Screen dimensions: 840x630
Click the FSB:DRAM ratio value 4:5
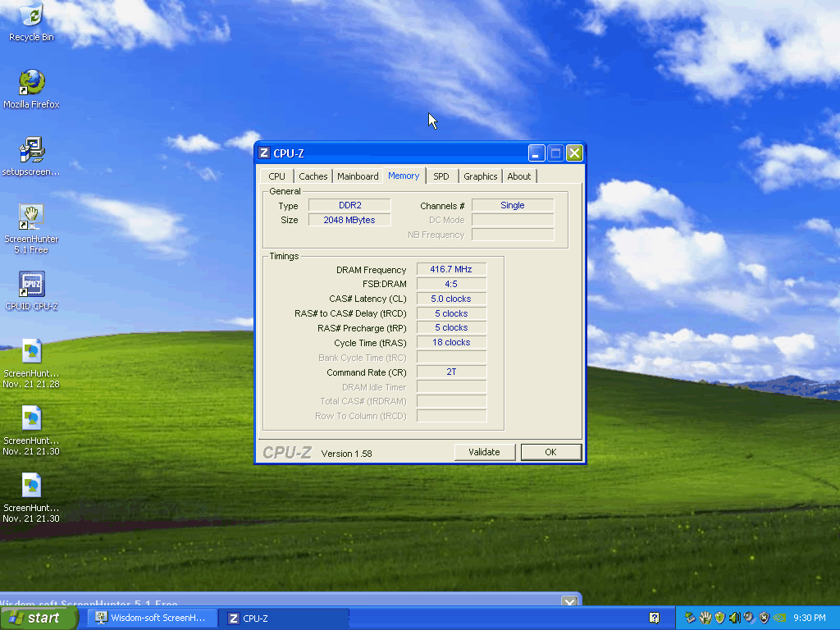[452, 284]
